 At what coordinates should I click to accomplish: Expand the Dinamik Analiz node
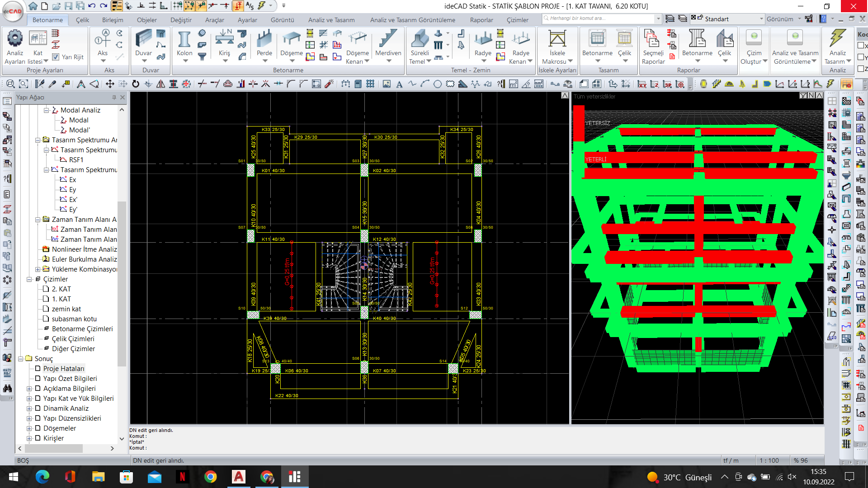(29, 408)
